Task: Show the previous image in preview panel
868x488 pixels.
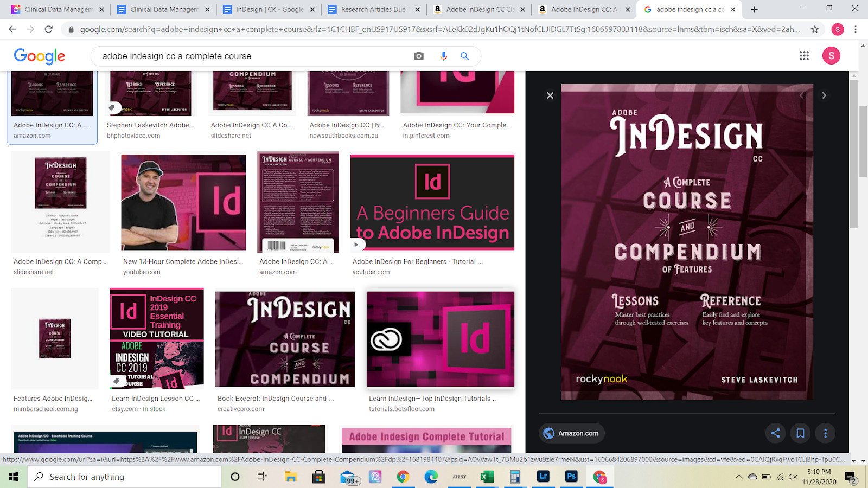Action: click(802, 95)
